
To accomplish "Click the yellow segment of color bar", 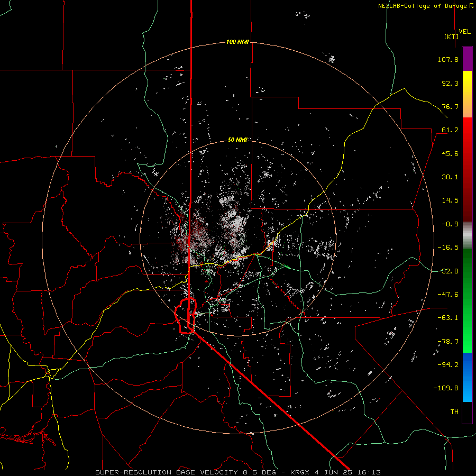I will click(x=467, y=84).
